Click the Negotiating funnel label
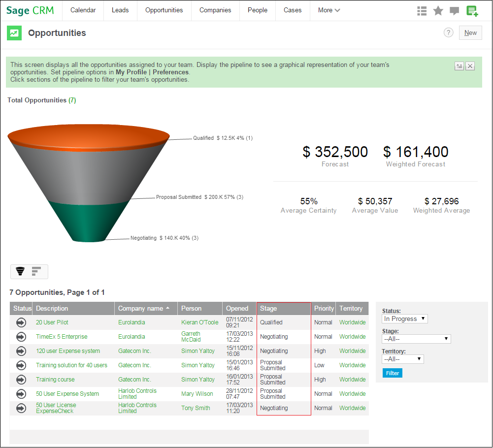493x448 pixels. click(164, 238)
